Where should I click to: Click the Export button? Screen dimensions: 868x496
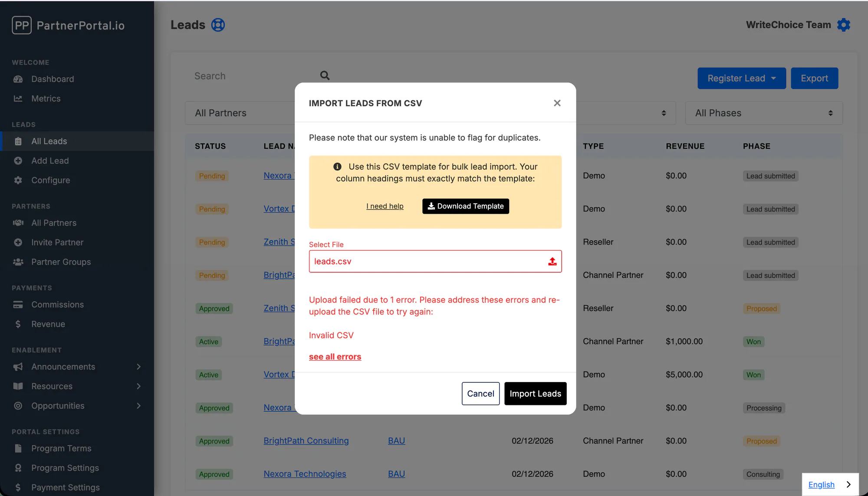point(814,78)
